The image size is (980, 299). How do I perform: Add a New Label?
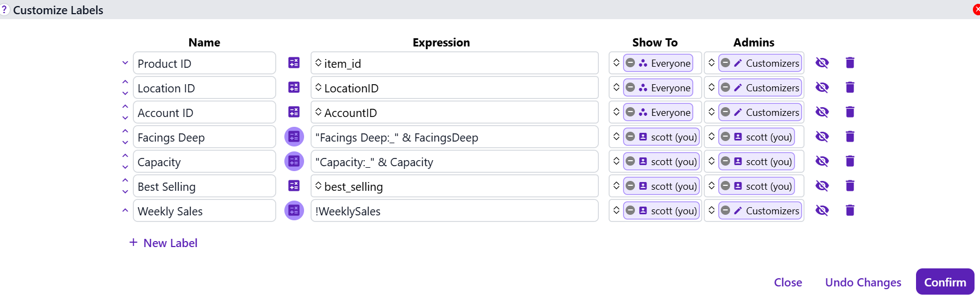click(164, 243)
